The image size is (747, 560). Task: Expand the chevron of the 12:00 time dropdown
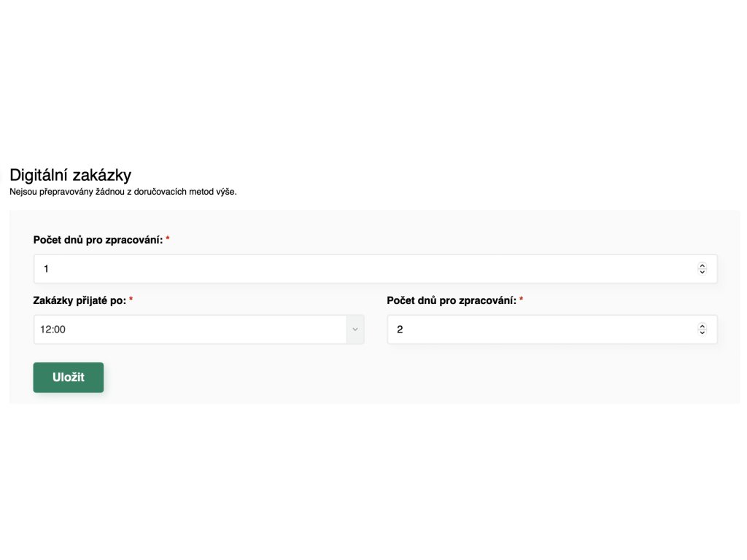[x=355, y=330]
